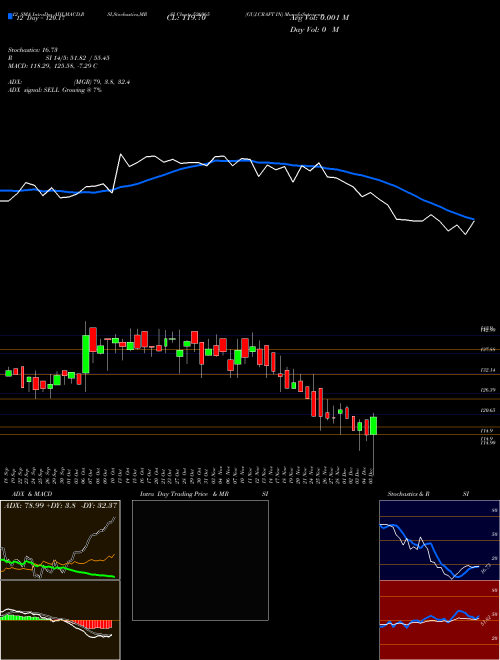Click the 'Intra Day Trading Price & MR' title
500x660 pixels.
(185, 494)
